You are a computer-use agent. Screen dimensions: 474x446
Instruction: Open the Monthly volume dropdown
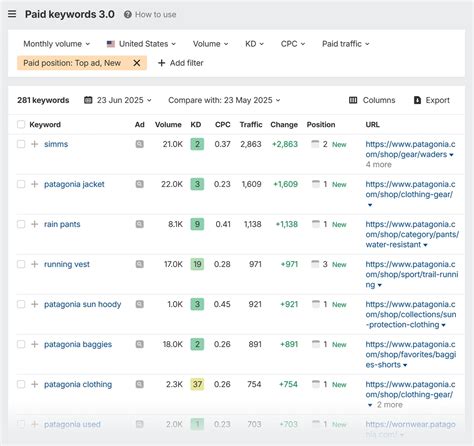(x=56, y=44)
